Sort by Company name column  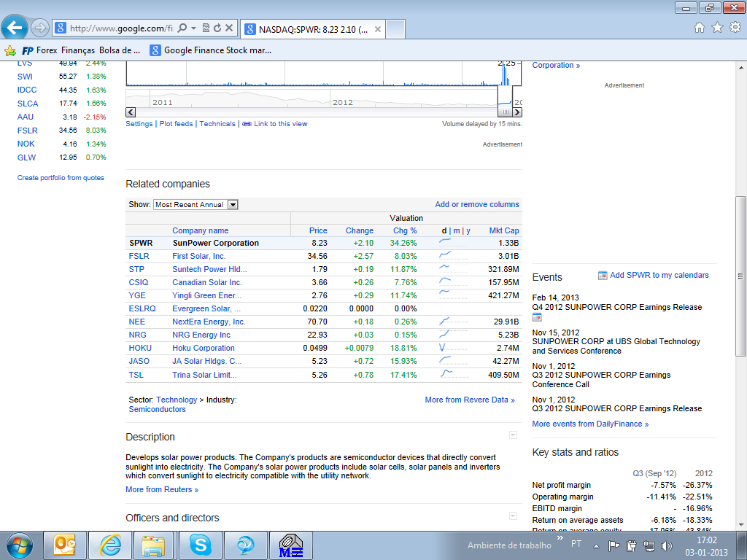(x=200, y=230)
